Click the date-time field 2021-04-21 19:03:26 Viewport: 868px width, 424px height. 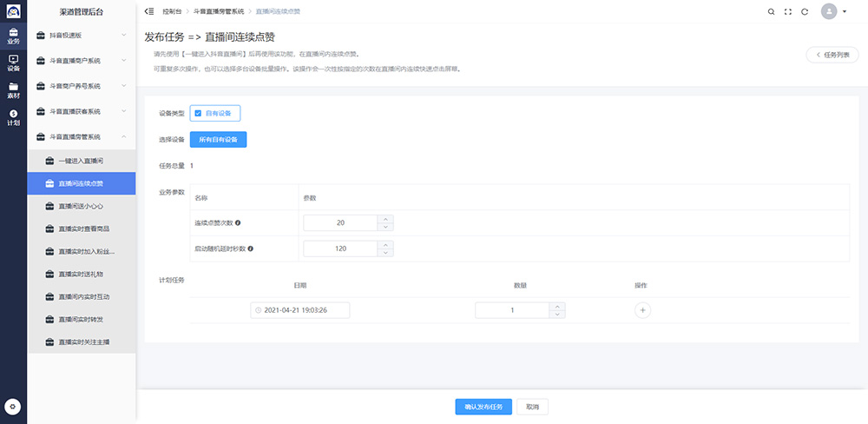click(299, 310)
